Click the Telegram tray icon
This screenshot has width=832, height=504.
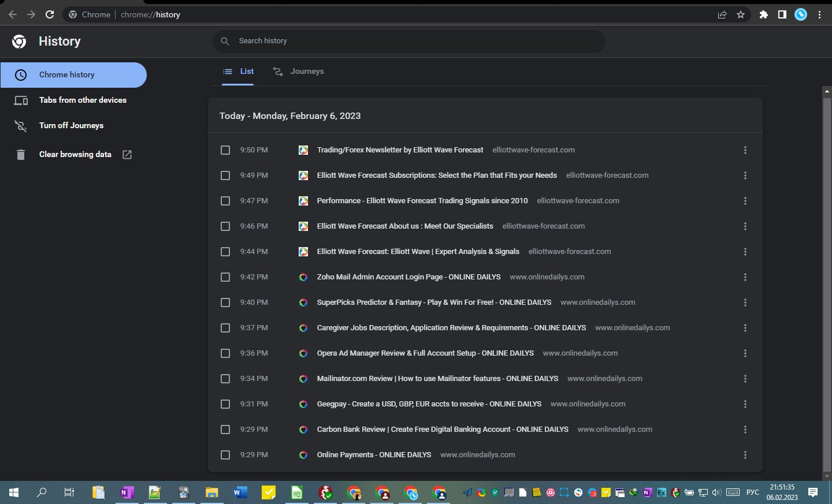point(467,492)
